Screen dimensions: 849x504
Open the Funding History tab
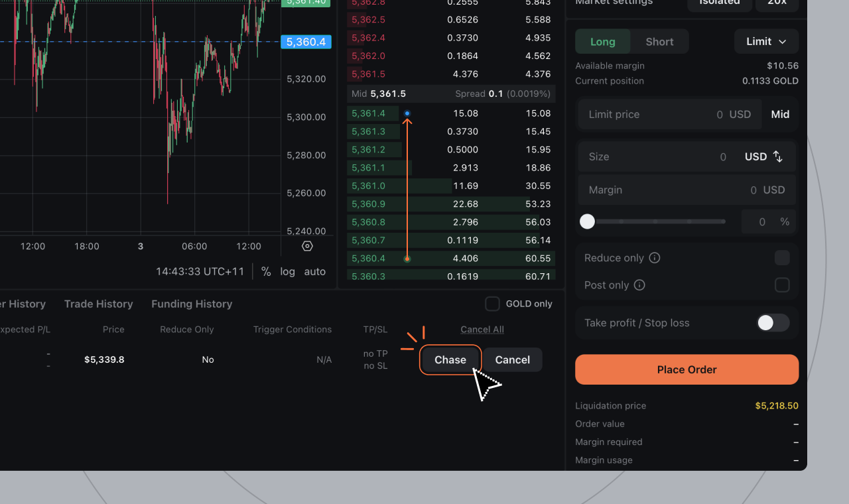192,304
